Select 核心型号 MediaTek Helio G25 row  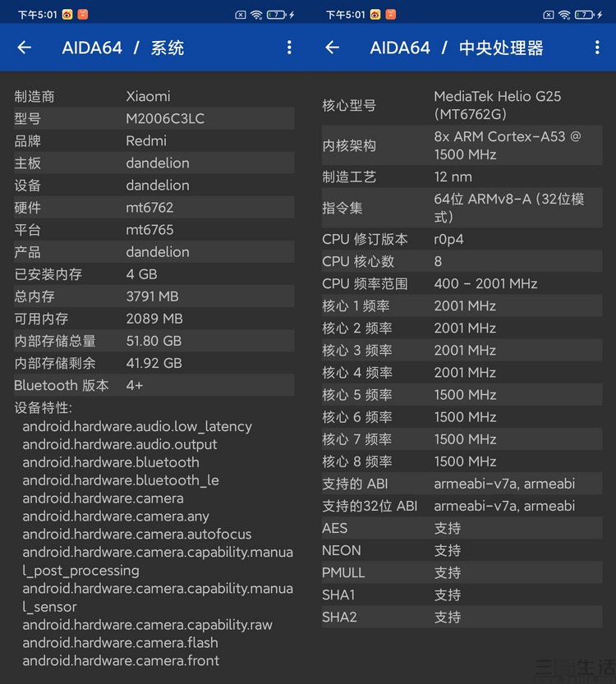point(462,105)
